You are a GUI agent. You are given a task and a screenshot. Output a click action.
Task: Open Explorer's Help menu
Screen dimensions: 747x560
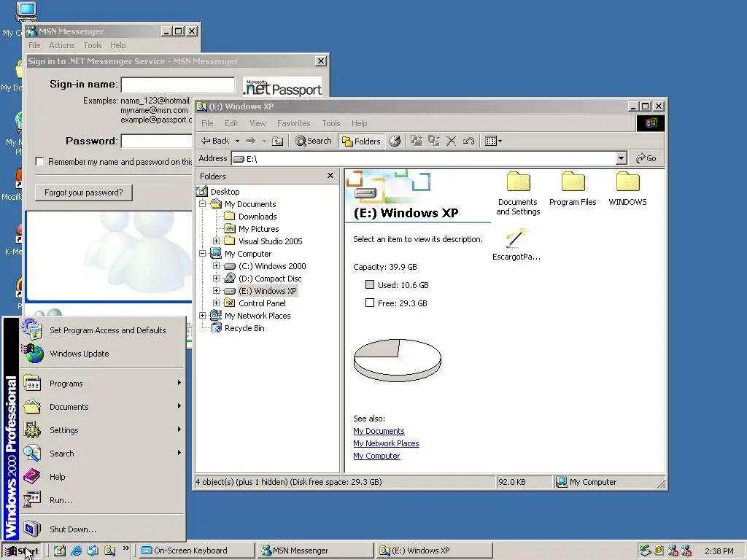click(x=359, y=123)
